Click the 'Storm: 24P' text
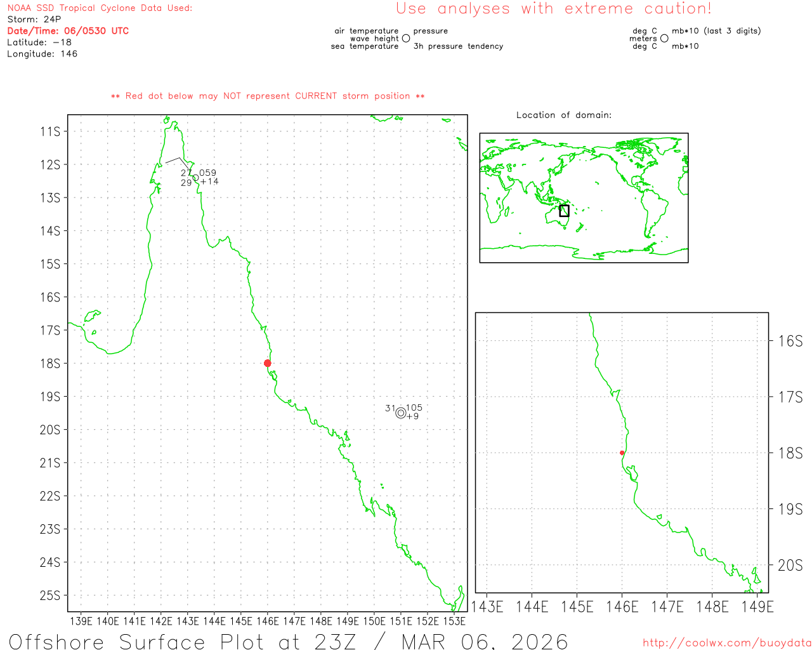Image resolution: width=812 pixels, height=650 pixels. pos(34,20)
